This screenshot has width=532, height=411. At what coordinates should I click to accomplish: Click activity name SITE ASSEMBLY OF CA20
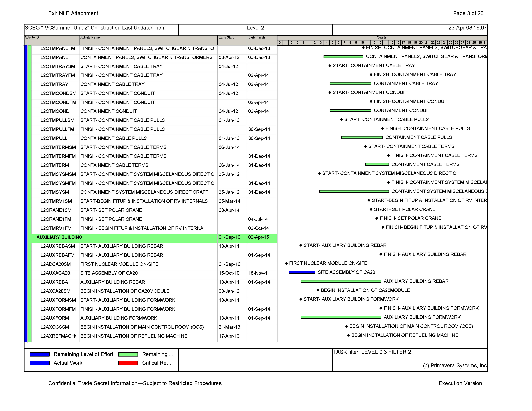coord(109,273)
